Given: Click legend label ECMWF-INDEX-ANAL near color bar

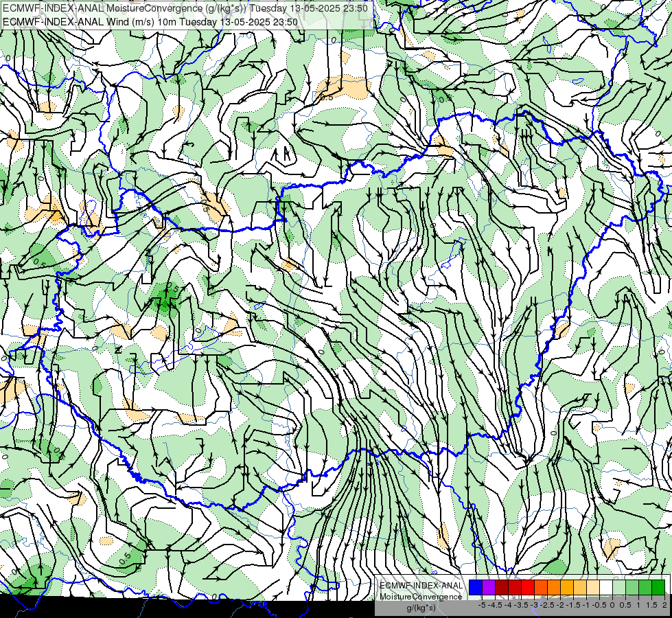Looking at the screenshot, I should 421,586.
